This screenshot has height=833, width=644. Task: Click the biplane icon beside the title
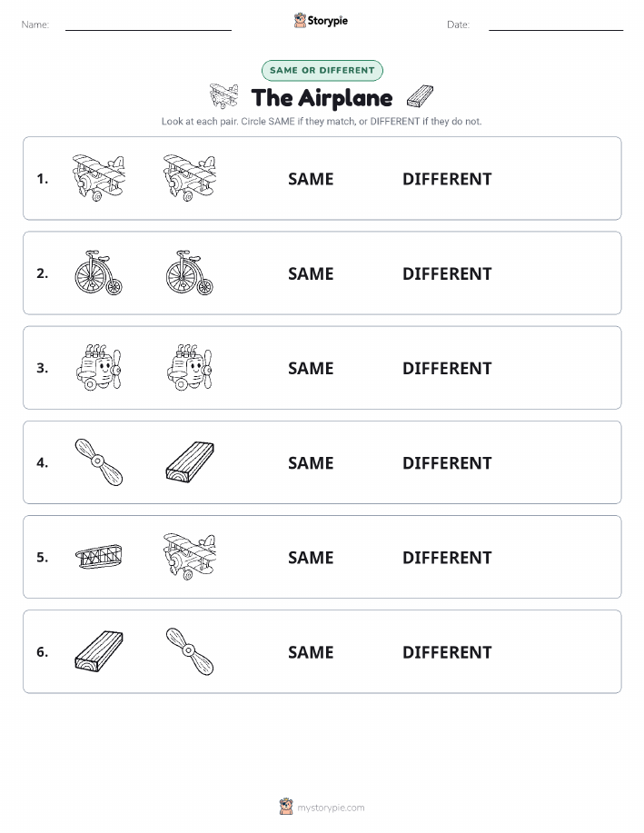tap(223, 95)
